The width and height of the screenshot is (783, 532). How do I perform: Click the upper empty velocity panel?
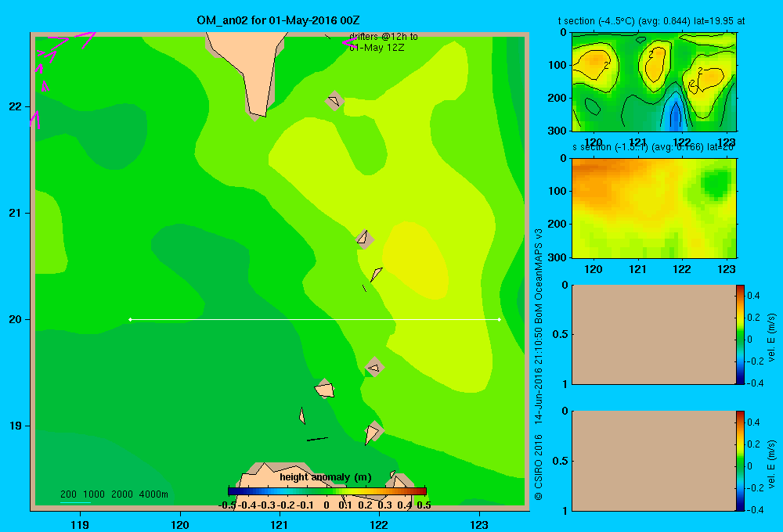tap(653, 334)
